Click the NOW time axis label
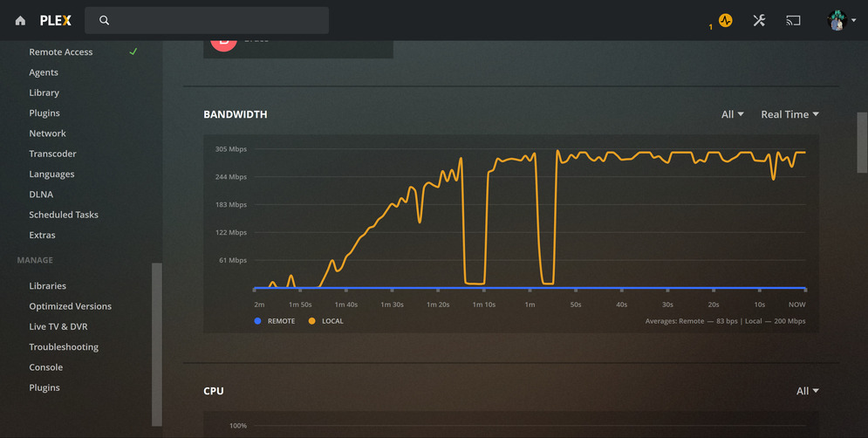Image resolution: width=868 pixels, height=438 pixels. tap(797, 305)
